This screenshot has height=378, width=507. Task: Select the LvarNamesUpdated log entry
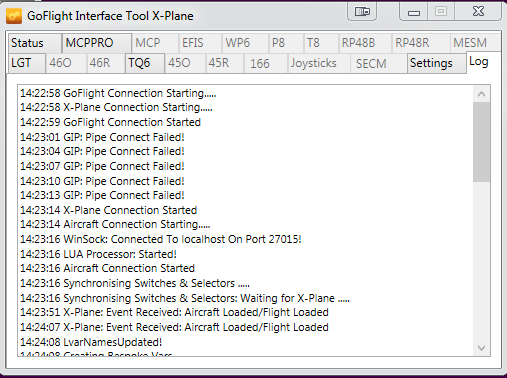[x=91, y=342]
